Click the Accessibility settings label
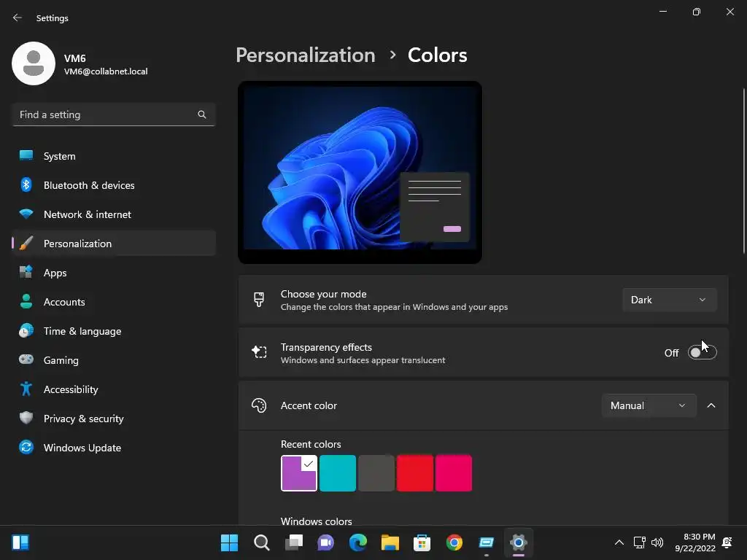 pyautogui.click(x=71, y=389)
